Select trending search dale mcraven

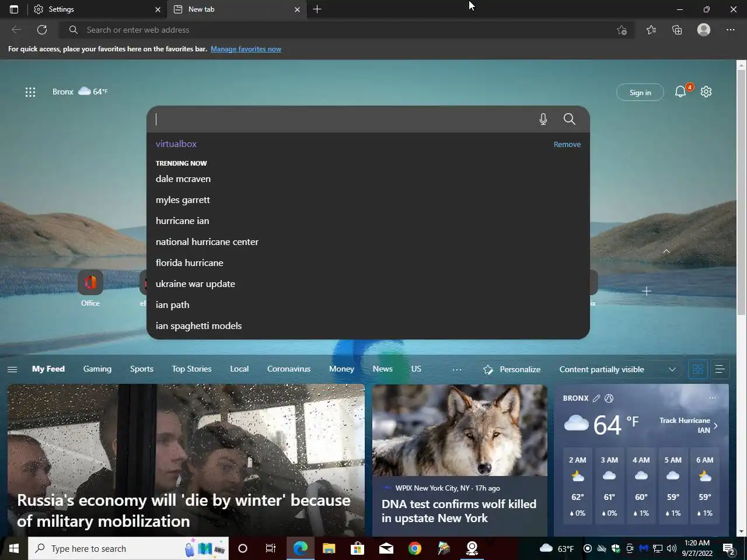(183, 178)
